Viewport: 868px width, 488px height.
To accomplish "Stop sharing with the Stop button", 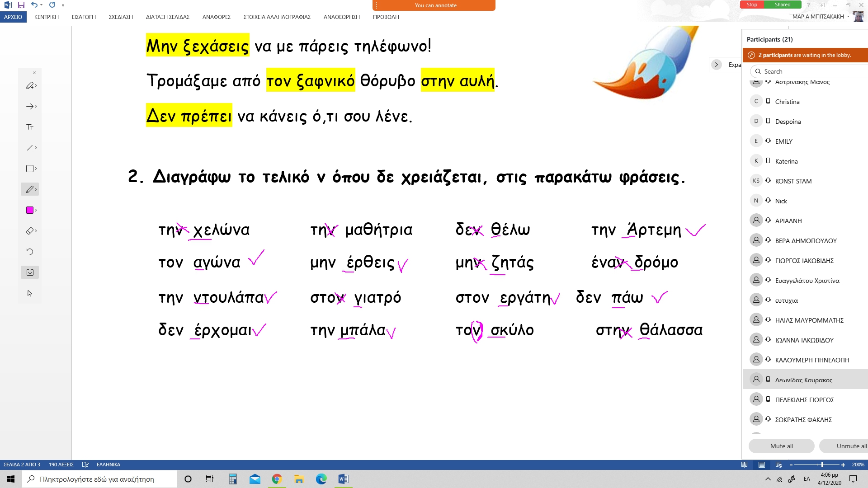I will 752,5.
